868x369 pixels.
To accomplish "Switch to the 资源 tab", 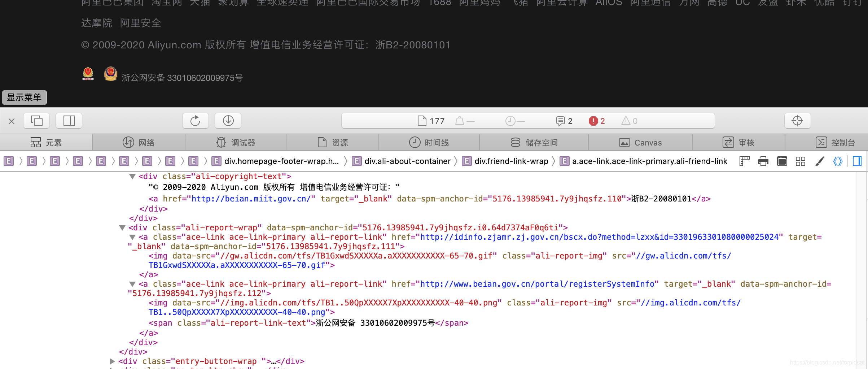I will click(333, 143).
